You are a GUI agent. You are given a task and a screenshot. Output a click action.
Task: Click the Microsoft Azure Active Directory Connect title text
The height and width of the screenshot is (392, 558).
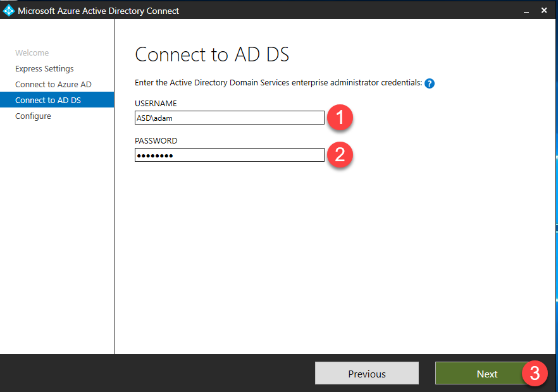(x=98, y=11)
